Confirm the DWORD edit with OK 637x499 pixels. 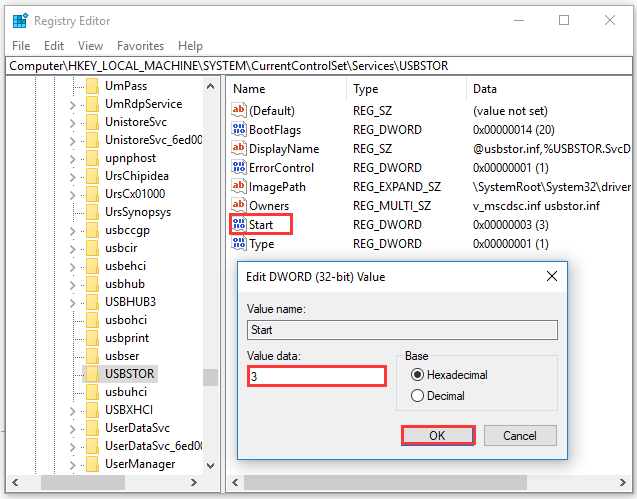coord(438,436)
